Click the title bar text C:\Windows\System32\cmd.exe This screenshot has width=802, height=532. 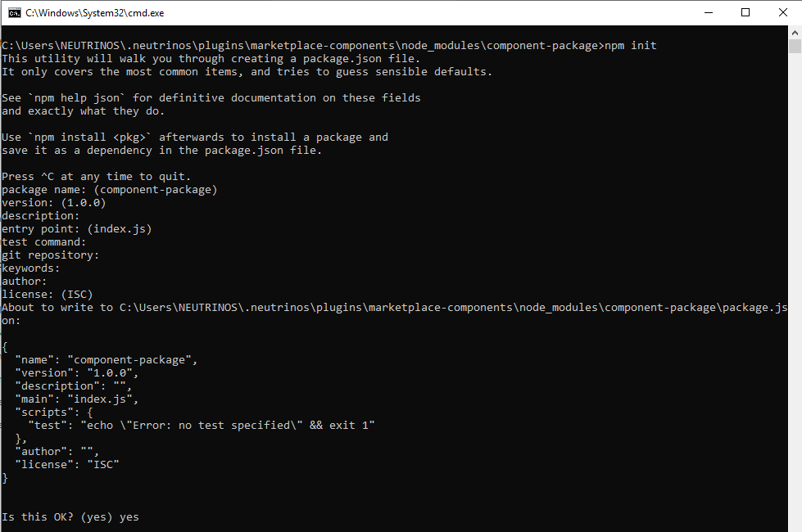tap(95, 13)
